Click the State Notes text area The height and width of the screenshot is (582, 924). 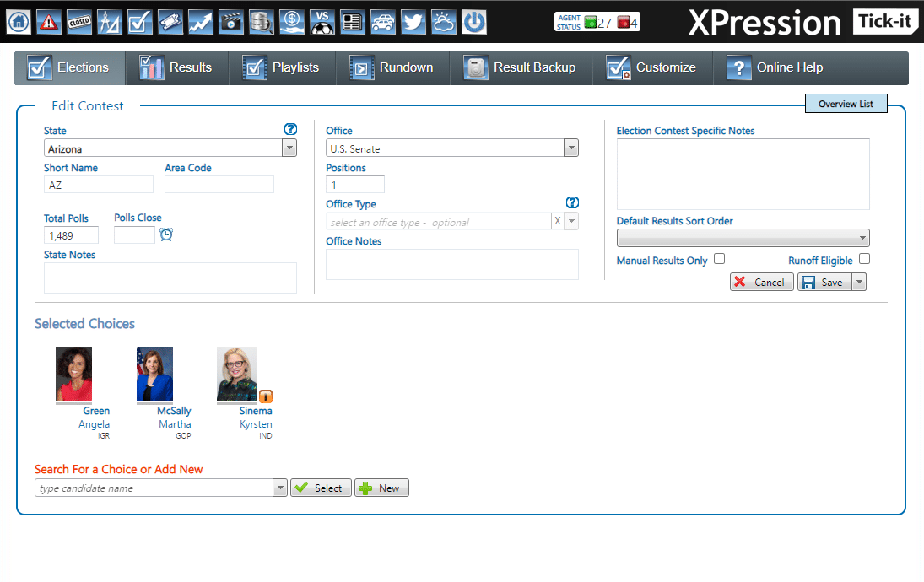click(170, 278)
